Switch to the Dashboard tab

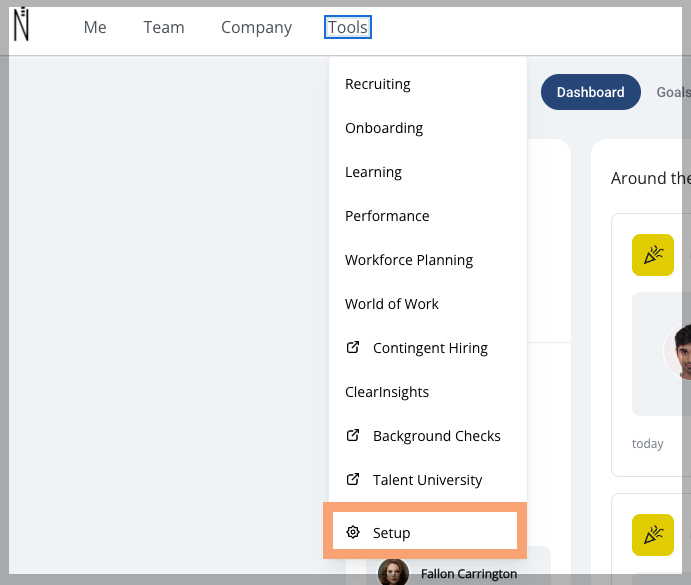[590, 92]
